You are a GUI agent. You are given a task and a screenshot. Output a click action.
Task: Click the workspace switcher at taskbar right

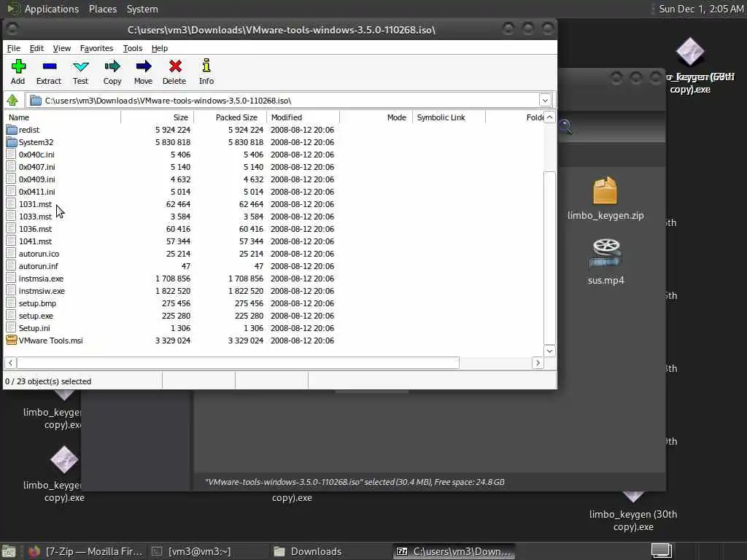pos(661,551)
